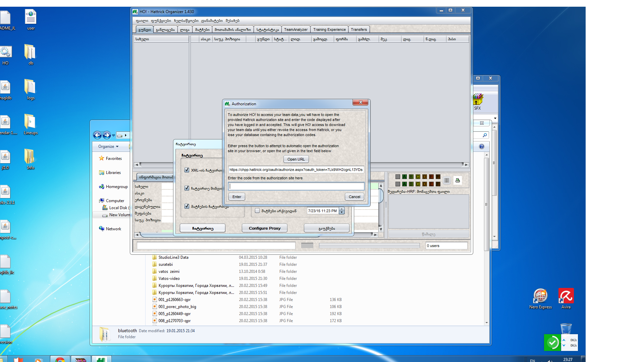Click the date field up spinner arrow
This screenshot has height=362, width=644.
(x=342, y=209)
